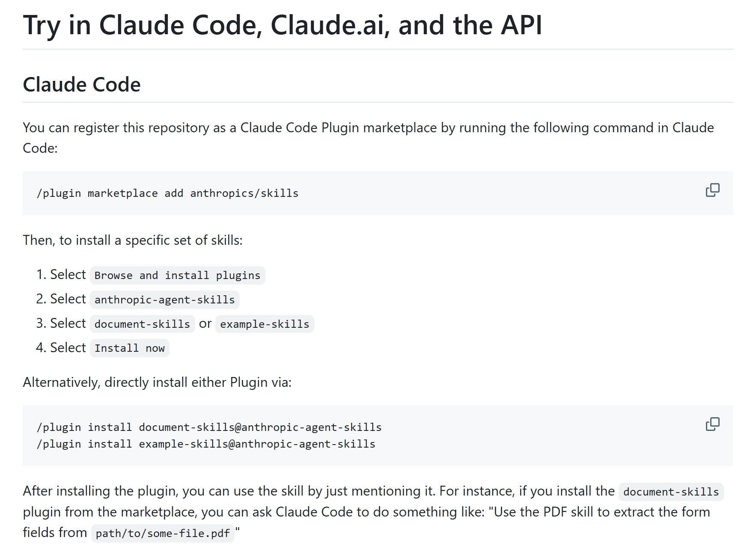Select the second plugin install command line
756x558 pixels.
tap(205, 444)
